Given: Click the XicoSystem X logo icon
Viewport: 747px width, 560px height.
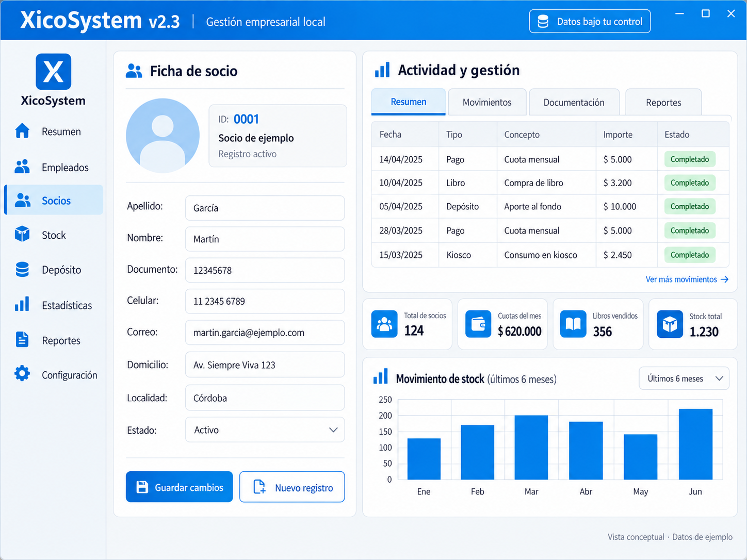Looking at the screenshot, I should pos(53,72).
